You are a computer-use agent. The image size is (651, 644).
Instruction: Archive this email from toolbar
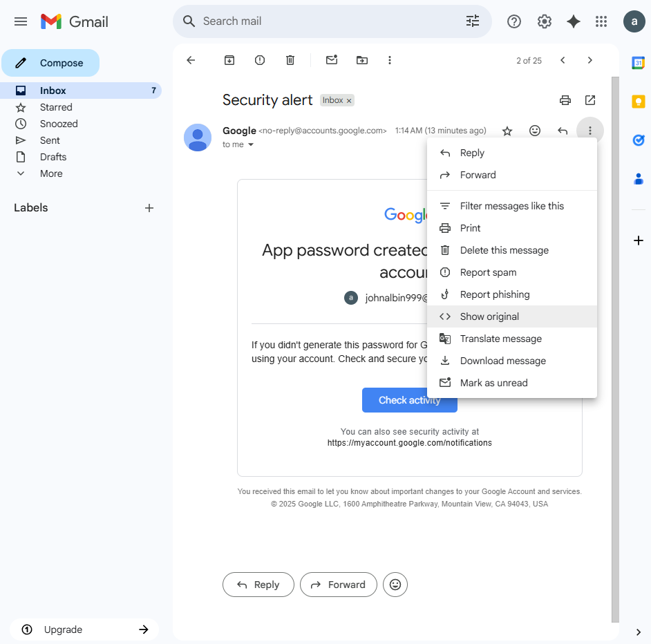coord(229,60)
